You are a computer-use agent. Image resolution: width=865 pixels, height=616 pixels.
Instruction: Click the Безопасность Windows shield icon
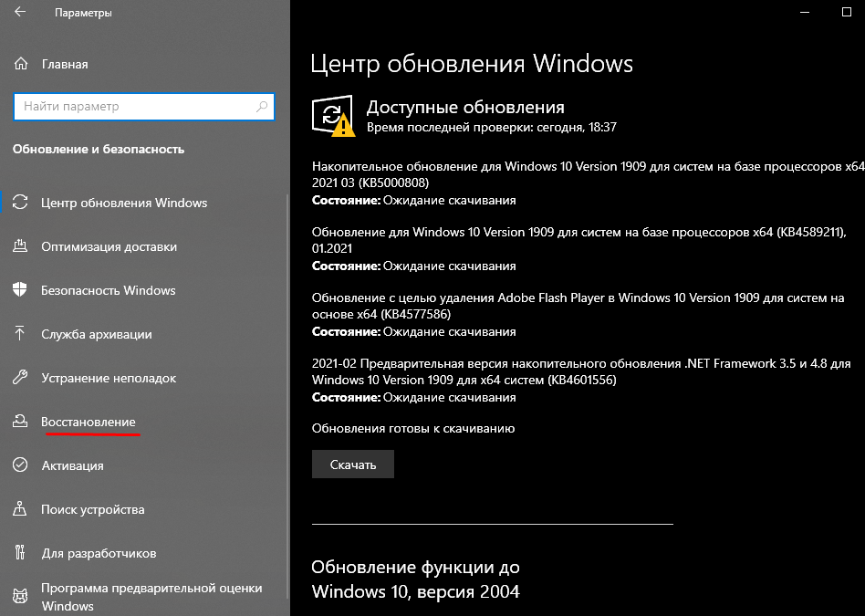point(21,290)
